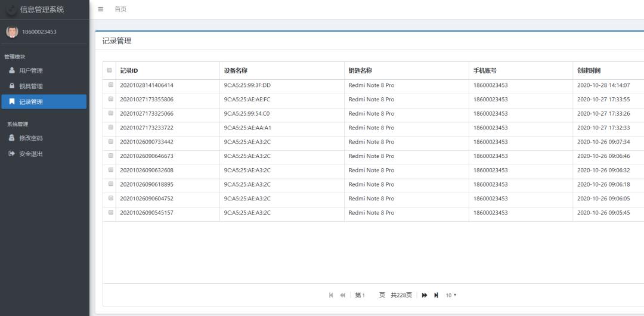Check the row for record 20201028141406414
Image resolution: width=644 pixels, height=316 pixels.
[109, 85]
